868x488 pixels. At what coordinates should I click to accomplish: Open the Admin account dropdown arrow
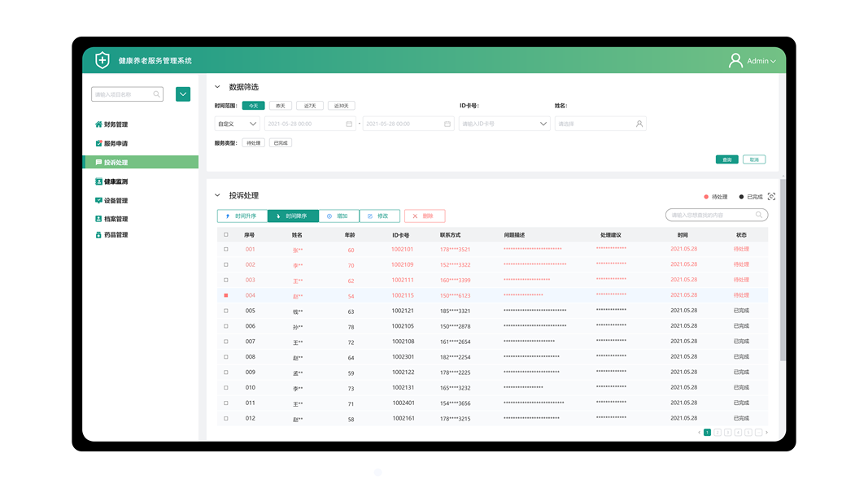pos(774,61)
